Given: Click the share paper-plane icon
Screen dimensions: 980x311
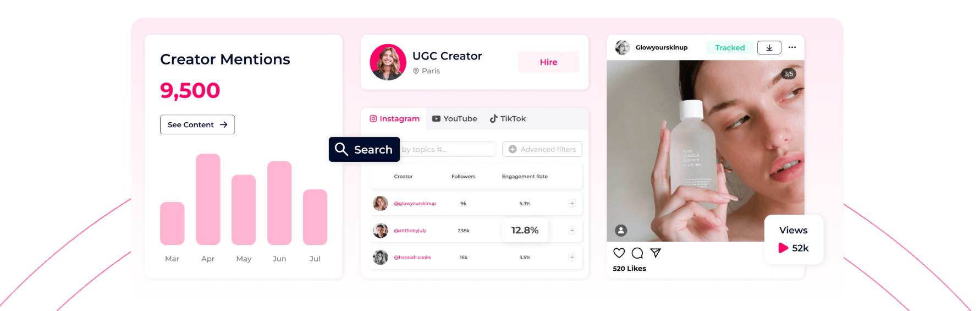Looking at the screenshot, I should click(x=656, y=253).
